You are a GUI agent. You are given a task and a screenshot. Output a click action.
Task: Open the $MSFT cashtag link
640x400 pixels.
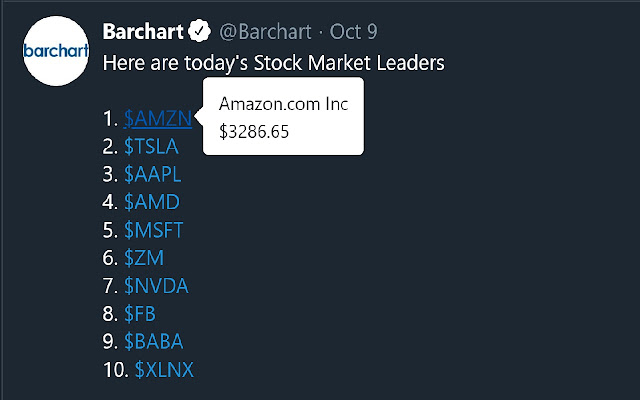point(154,231)
